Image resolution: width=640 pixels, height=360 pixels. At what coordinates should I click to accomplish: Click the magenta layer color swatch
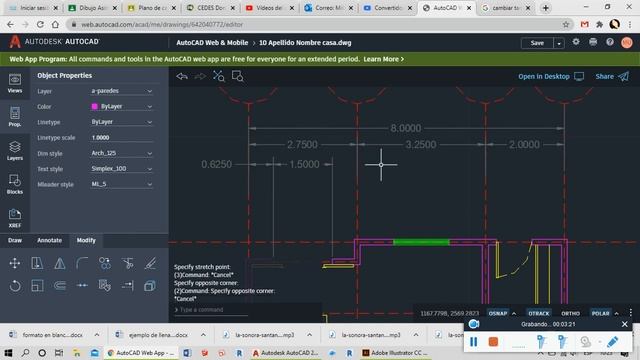[x=95, y=107]
